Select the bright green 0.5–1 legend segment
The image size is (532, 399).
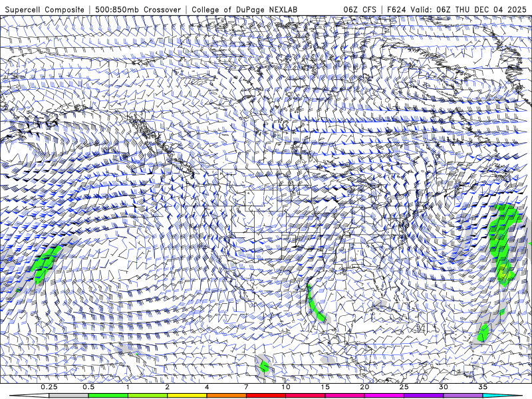[x=108, y=396]
